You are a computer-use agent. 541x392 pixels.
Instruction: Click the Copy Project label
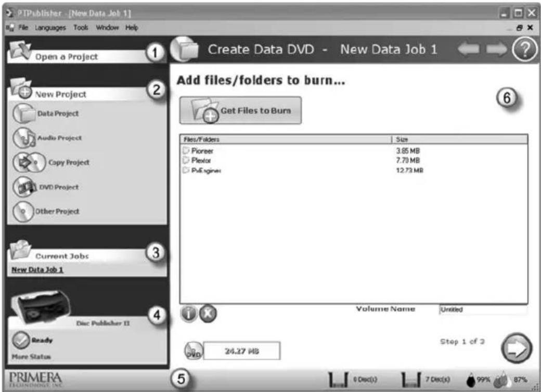pos(69,162)
